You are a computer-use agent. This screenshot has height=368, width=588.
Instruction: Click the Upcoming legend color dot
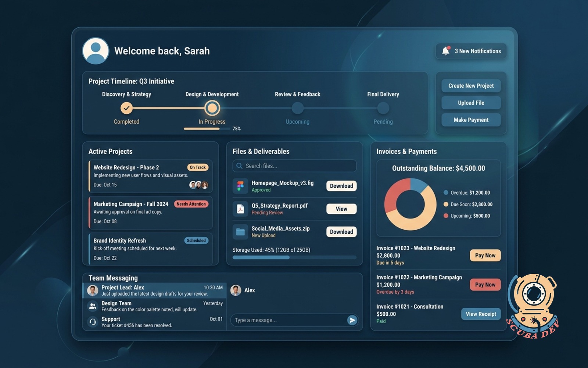(x=446, y=216)
